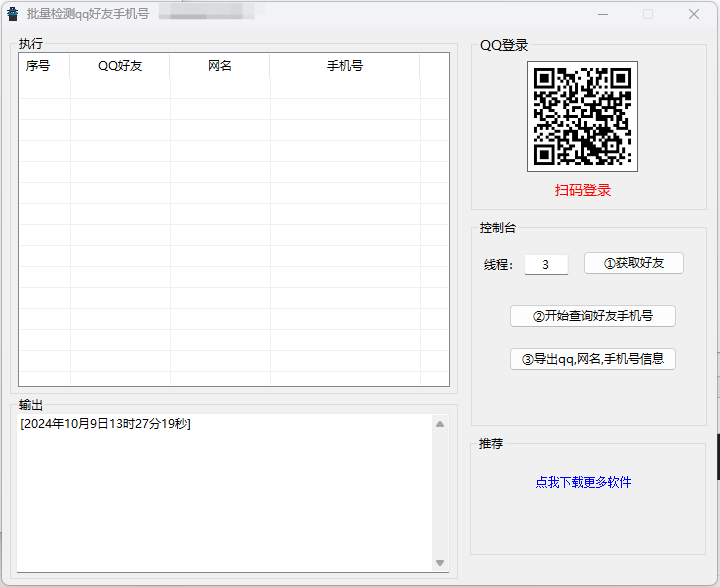Image resolution: width=720 pixels, height=587 pixels.
Task: Click the QQ好友 column header
Action: 120,66
